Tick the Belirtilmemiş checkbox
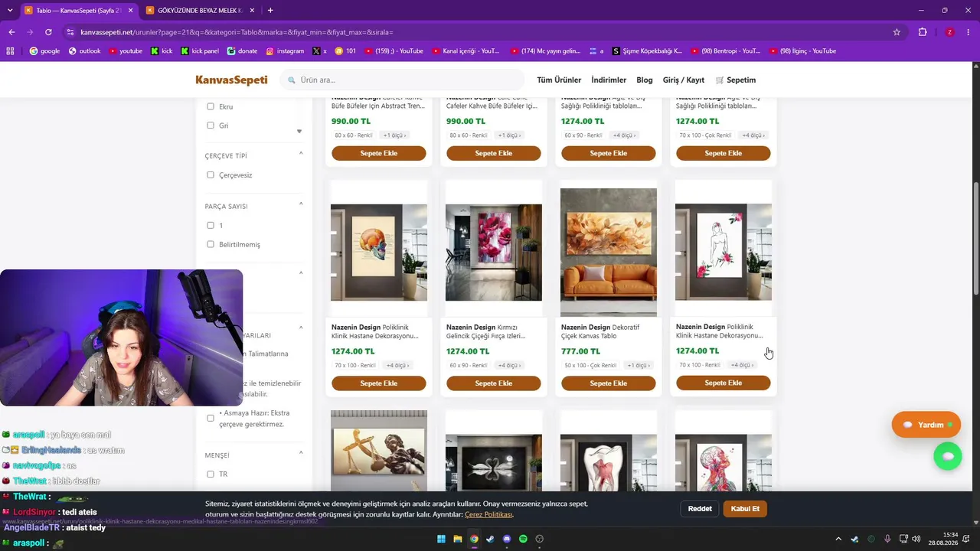980x551 pixels. 211,244
